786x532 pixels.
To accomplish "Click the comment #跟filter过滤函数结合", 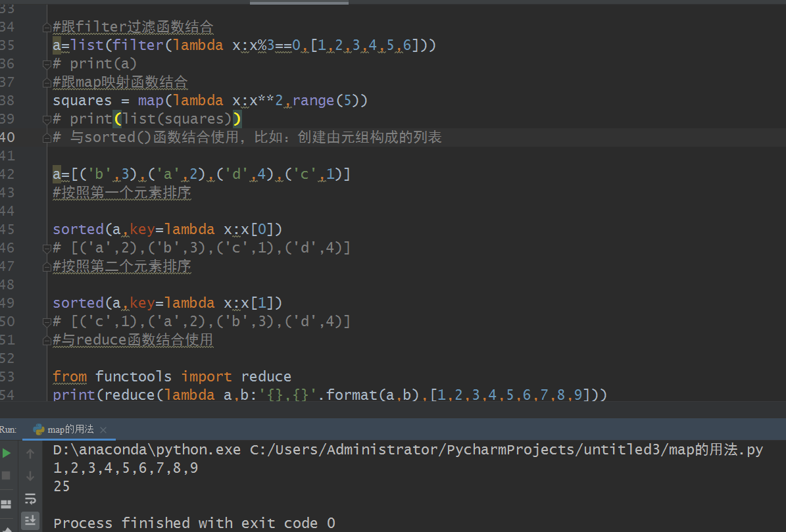I will (x=133, y=26).
